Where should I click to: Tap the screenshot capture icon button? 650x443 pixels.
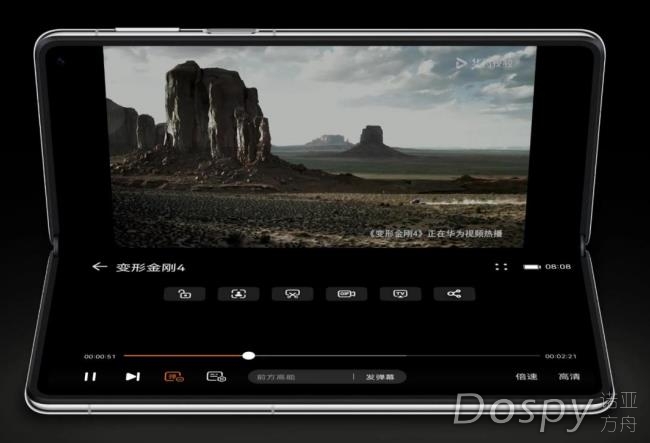(238, 294)
